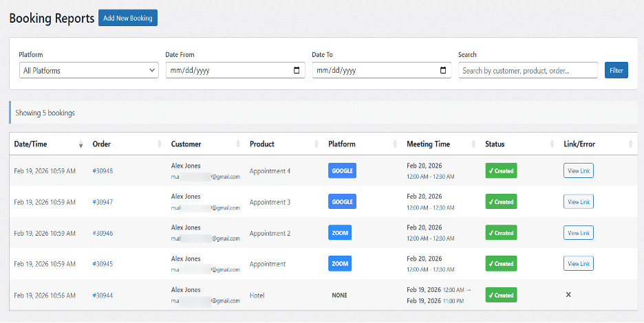Open order #30946 link

tap(103, 233)
